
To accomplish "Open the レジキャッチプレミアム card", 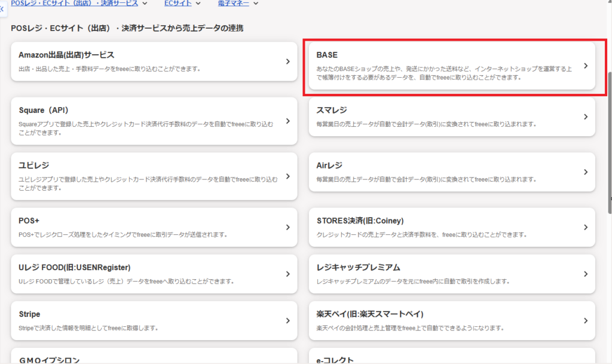I will coord(452,274).
